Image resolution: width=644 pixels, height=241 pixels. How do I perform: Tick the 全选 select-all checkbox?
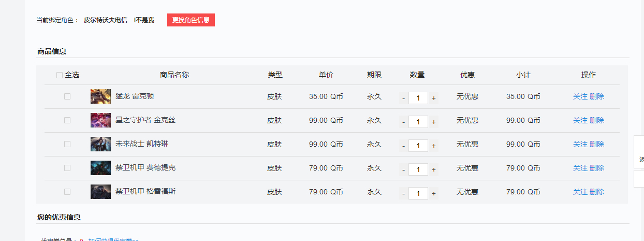(x=60, y=75)
